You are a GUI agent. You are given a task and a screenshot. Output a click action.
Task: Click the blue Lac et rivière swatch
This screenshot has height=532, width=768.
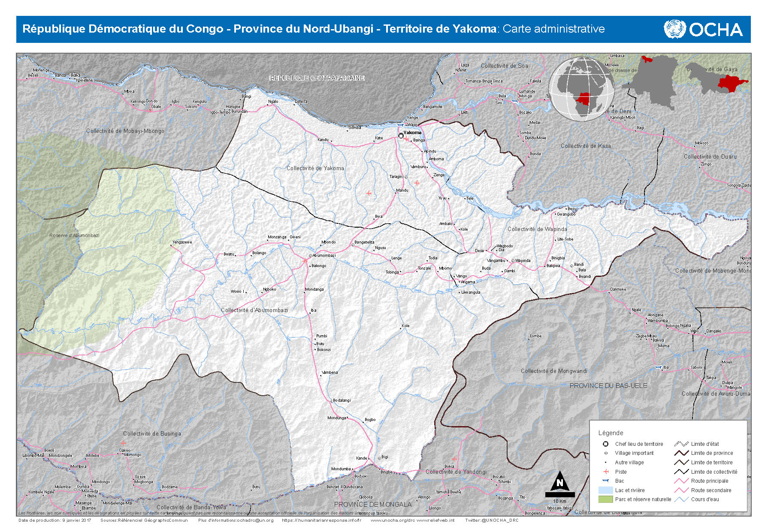click(605, 490)
